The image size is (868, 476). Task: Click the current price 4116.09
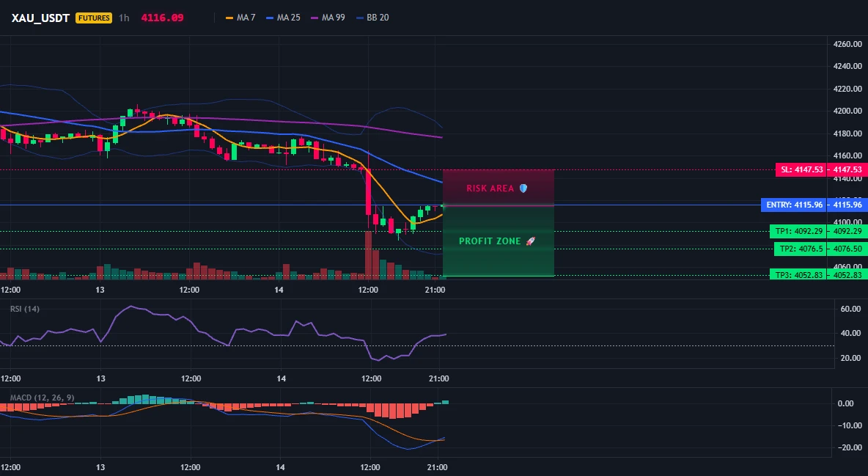[162, 18]
